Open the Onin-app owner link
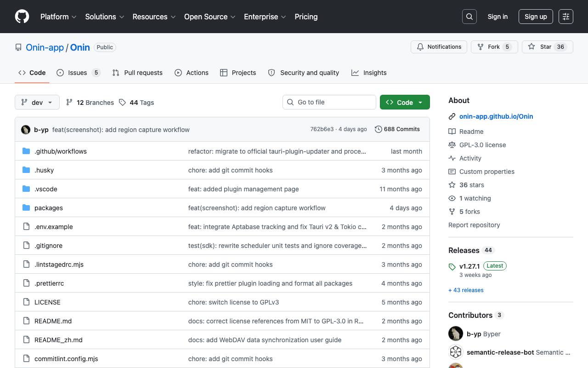588x368 pixels. (45, 47)
